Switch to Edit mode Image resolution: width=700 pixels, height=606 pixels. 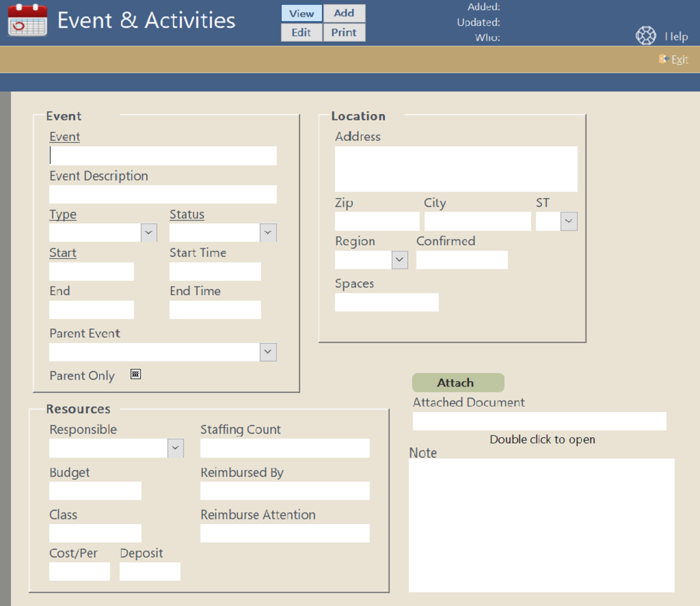301,32
